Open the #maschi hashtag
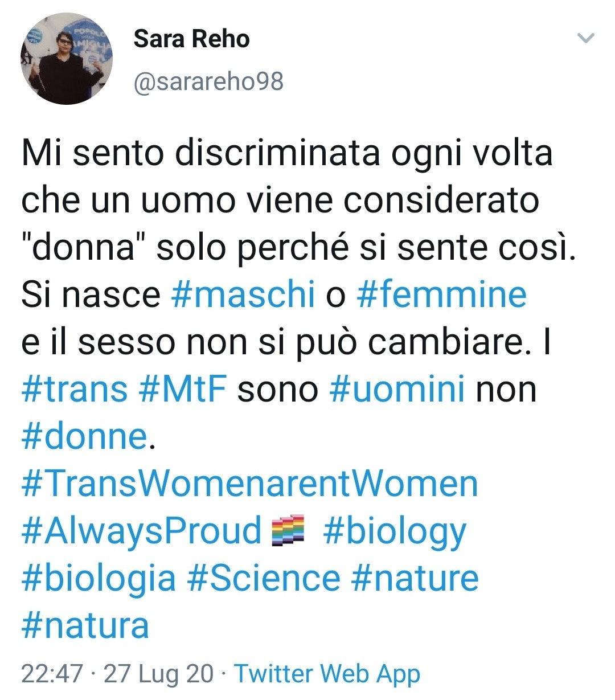 [243, 294]
